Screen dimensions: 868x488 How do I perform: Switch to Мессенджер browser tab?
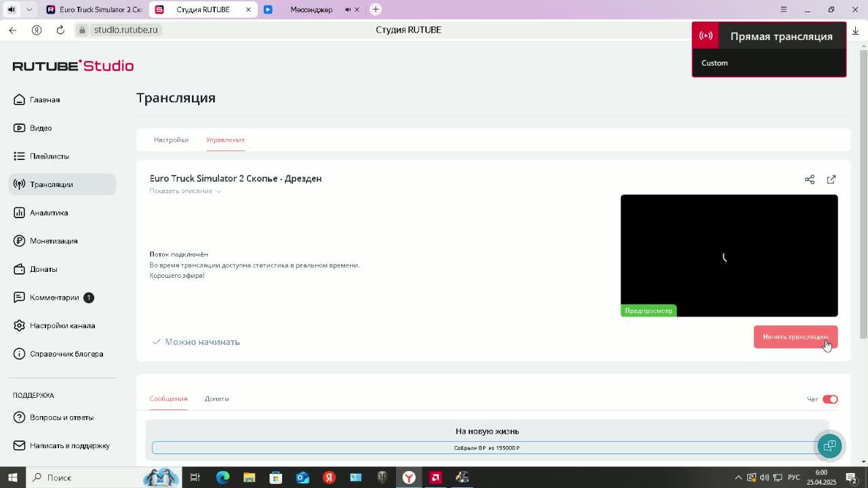click(x=311, y=9)
